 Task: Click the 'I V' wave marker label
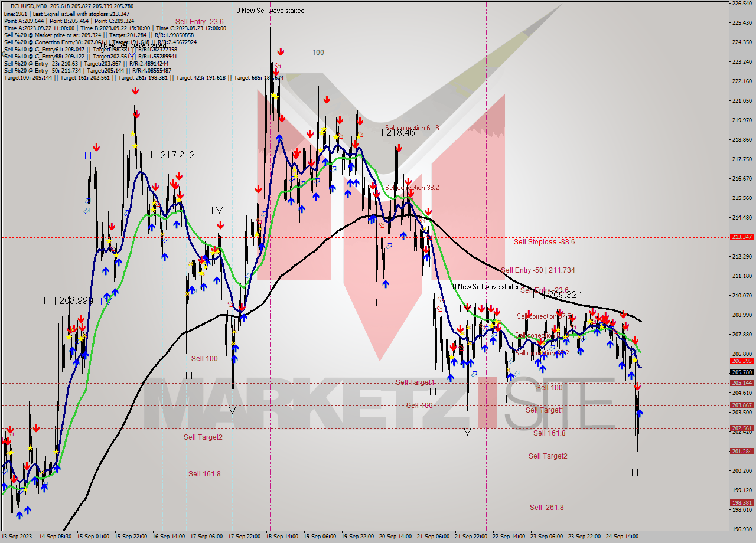[218, 210]
